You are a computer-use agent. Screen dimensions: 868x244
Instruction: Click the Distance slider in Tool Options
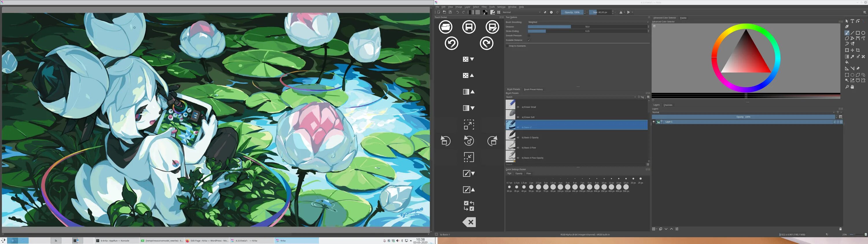[x=587, y=27]
